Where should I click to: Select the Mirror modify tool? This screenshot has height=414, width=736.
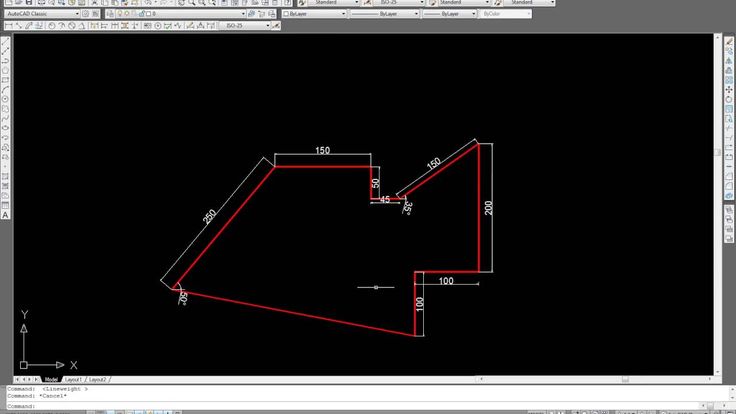click(x=729, y=61)
